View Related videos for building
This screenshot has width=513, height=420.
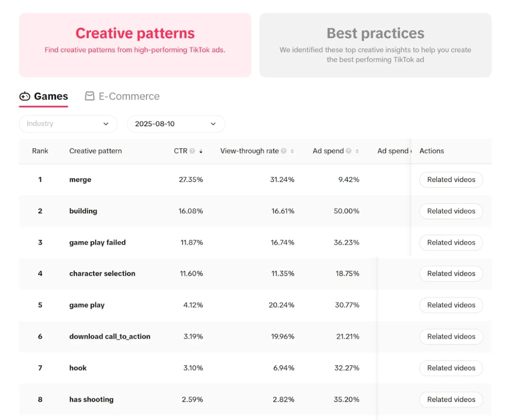pos(451,211)
